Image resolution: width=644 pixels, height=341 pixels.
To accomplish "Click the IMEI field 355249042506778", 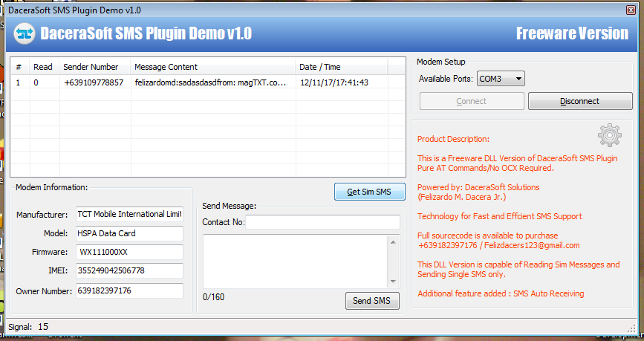I will tap(129, 270).
